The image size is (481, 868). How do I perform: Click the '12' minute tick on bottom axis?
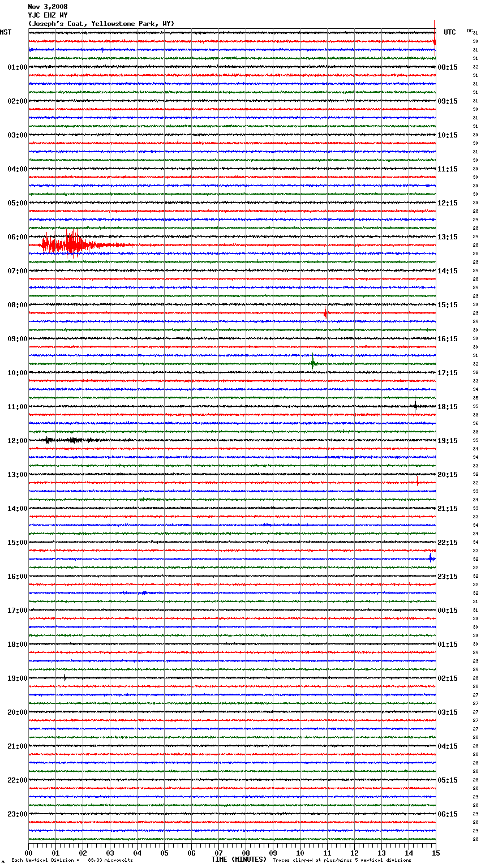point(354,853)
